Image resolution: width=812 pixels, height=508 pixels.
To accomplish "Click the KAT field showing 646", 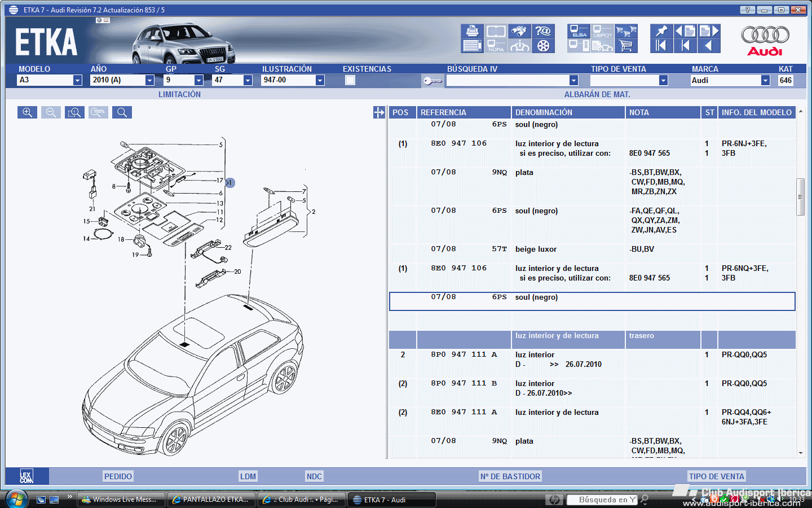I will click(x=786, y=81).
